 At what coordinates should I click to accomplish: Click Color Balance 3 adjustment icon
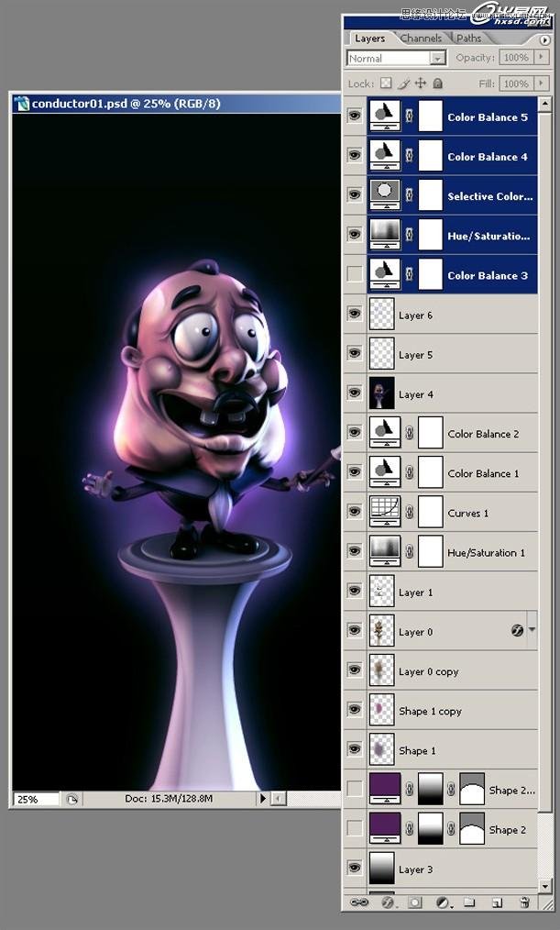pyautogui.click(x=385, y=274)
